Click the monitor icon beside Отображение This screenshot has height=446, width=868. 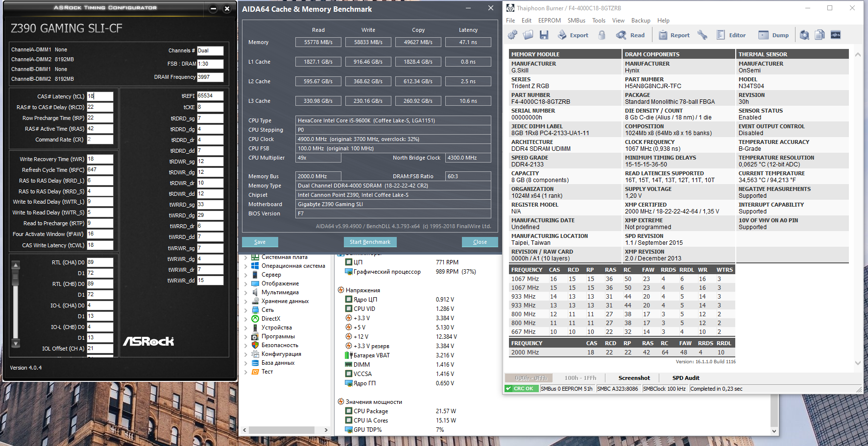click(x=255, y=283)
